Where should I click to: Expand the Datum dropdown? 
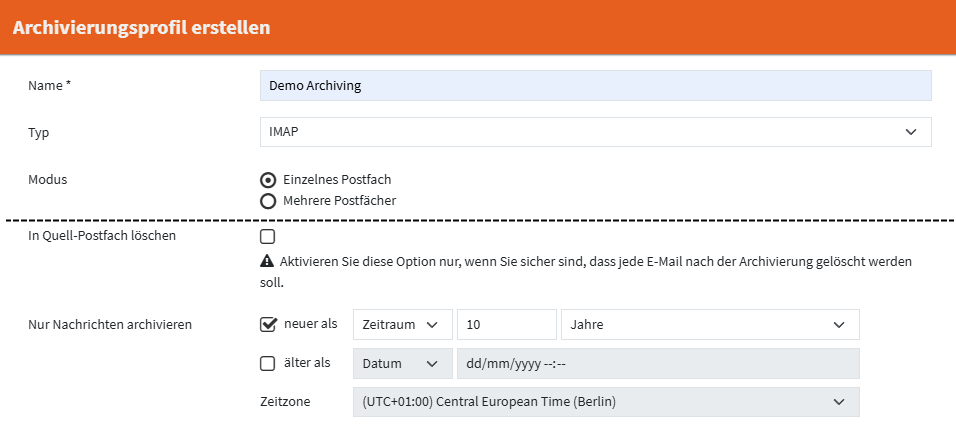click(401, 364)
